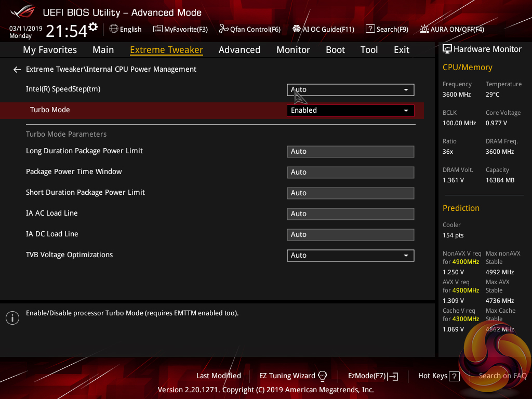Screen dimensions: 532x399
Task: Open Hot Keys help
Action: (433, 376)
